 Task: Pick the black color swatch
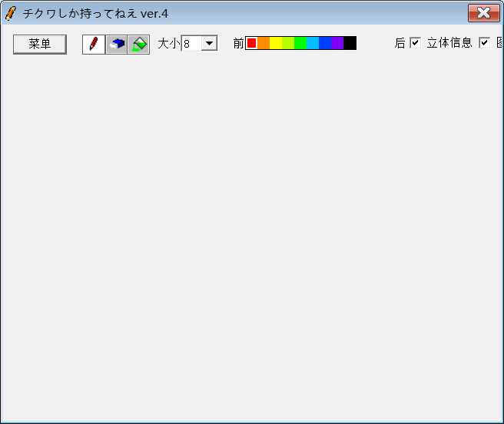pyautogui.click(x=350, y=43)
